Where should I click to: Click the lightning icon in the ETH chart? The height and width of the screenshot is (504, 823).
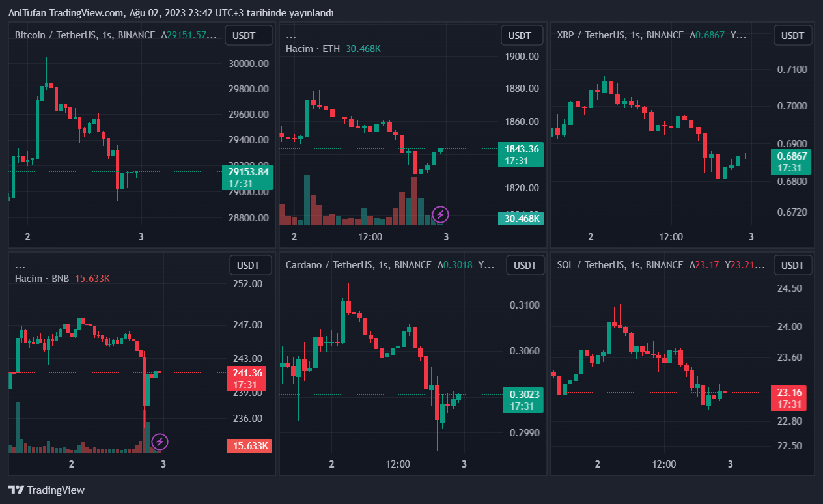441,214
